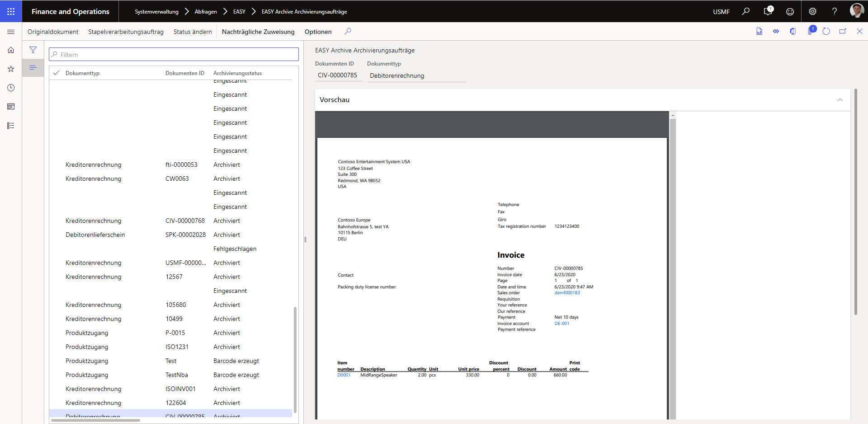Click the feedback smiley icon
The height and width of the screenshot is (424, 868).
pyautogui.click(x=790, y=11)
